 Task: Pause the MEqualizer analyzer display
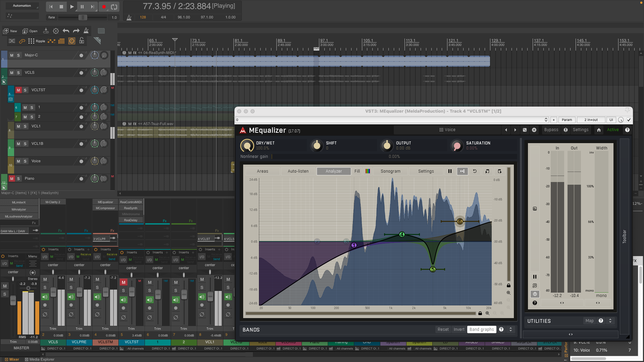450,171
